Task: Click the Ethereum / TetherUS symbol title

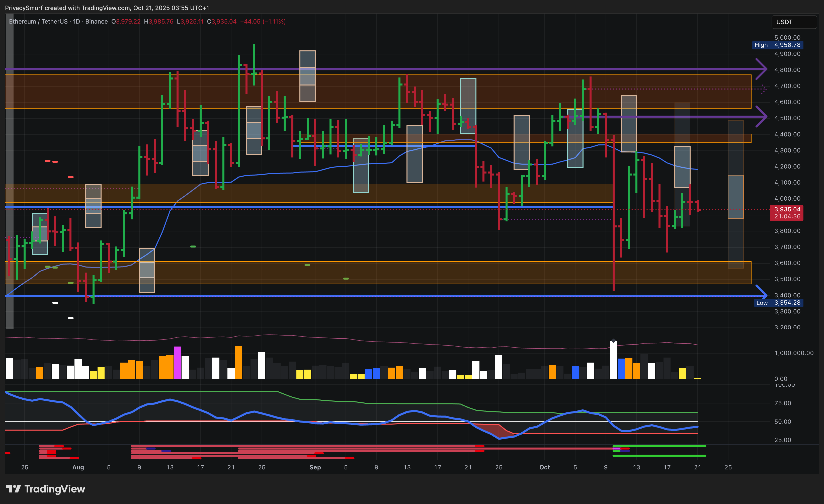Action: [38, 22]
